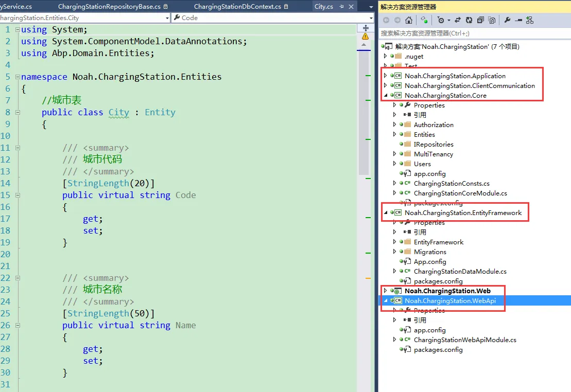Screen dimensions: 571x392
Task: Select the Noah.ChargingStation.Web project node
Action: pyautogui.click(x=447, y=291)
